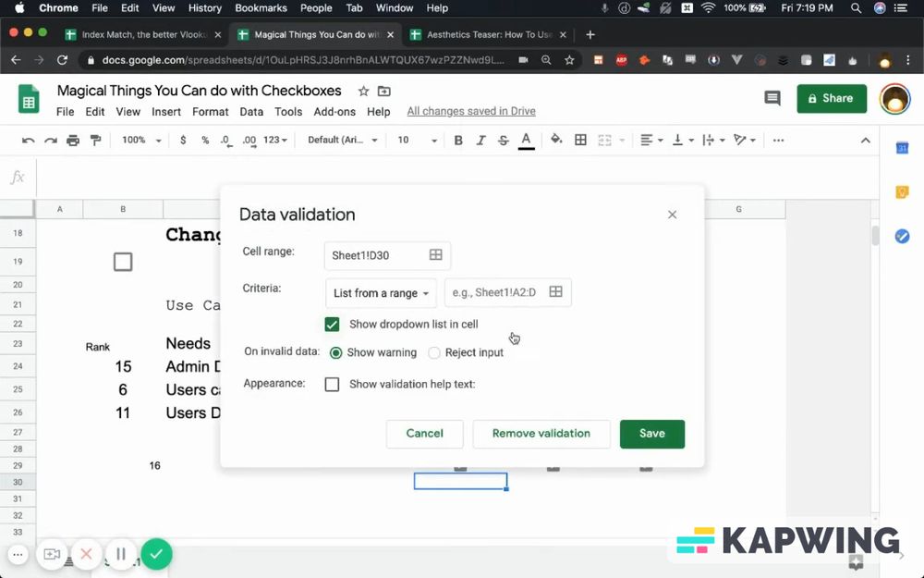Screen dimensions: 924x578
Task: Open Google Keep from the side panel
Action: pos(903,191)
